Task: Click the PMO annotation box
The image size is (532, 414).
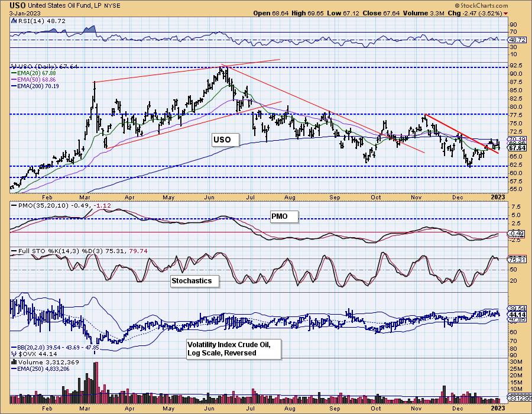Action: tap(284, 216)
